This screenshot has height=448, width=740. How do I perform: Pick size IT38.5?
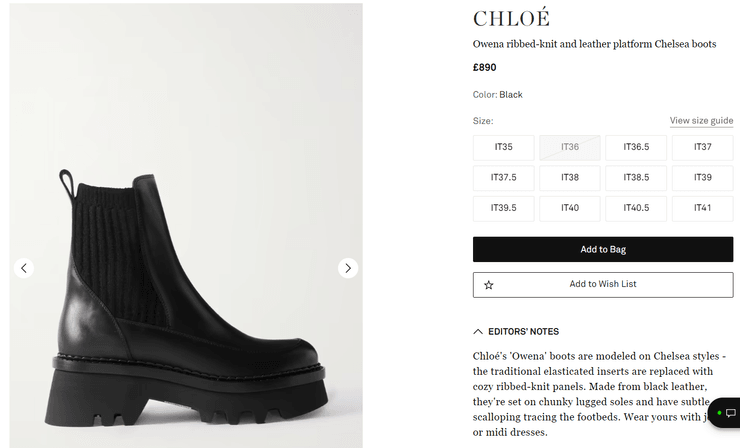pyautogui.click(x=636, y=178)
